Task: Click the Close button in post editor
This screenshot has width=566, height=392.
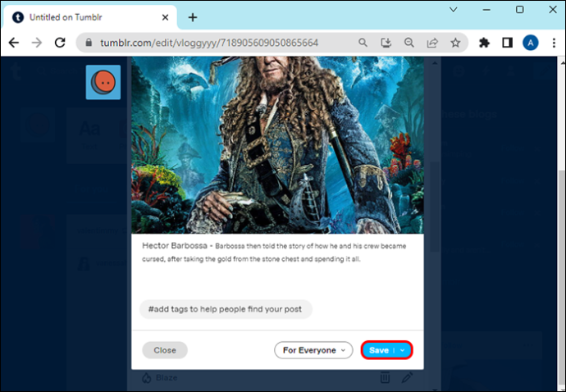Action: 165,350
